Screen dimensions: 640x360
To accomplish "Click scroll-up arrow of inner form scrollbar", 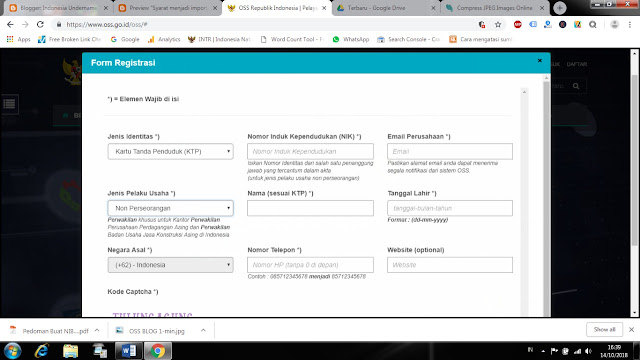I will (x=524, y=92).
